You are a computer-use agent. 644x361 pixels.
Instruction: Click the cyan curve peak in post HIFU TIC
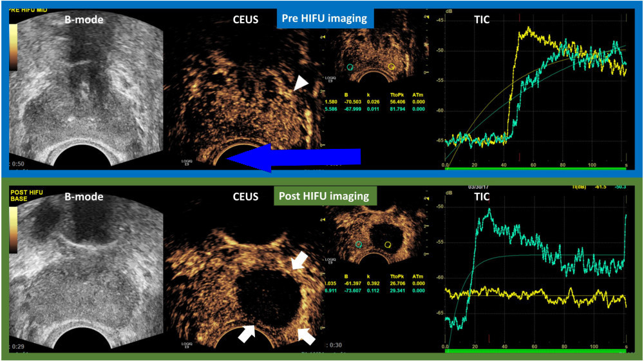[489, 210]
